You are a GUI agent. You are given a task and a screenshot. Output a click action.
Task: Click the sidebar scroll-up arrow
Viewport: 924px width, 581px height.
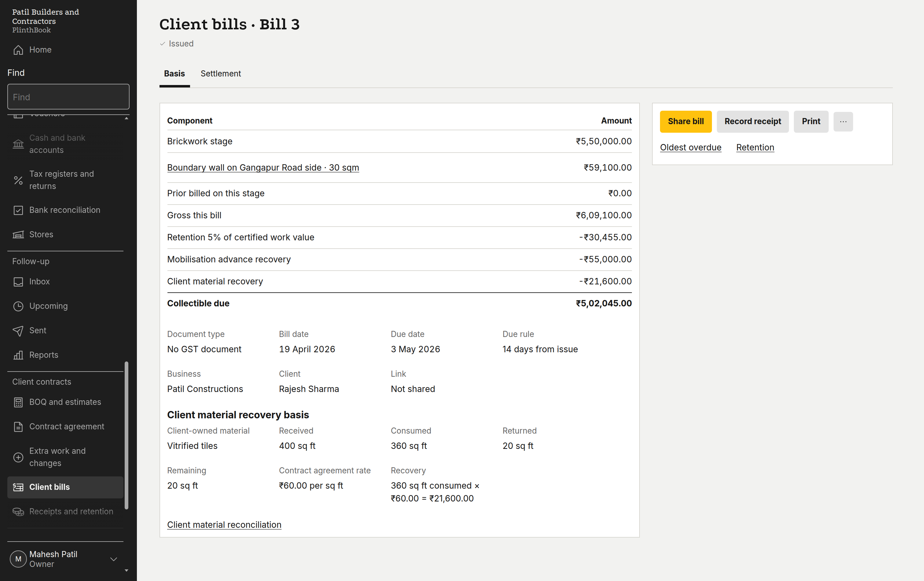126,118
